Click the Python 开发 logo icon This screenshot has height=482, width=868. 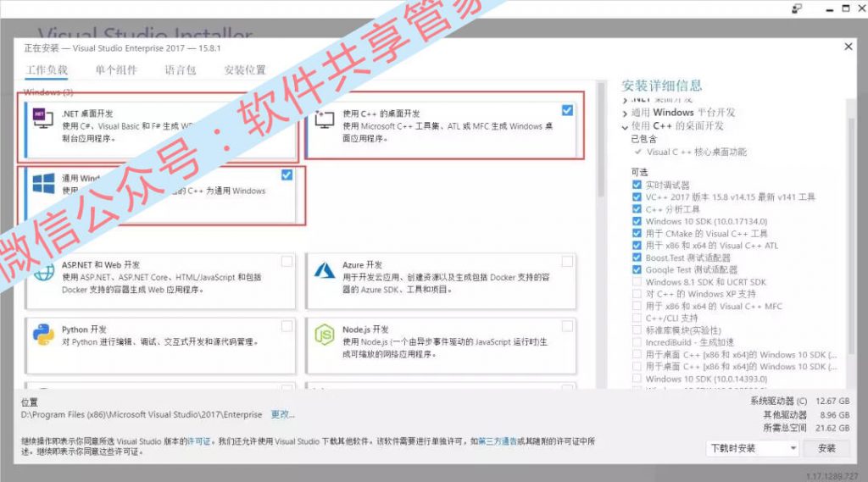coord(43,335)
